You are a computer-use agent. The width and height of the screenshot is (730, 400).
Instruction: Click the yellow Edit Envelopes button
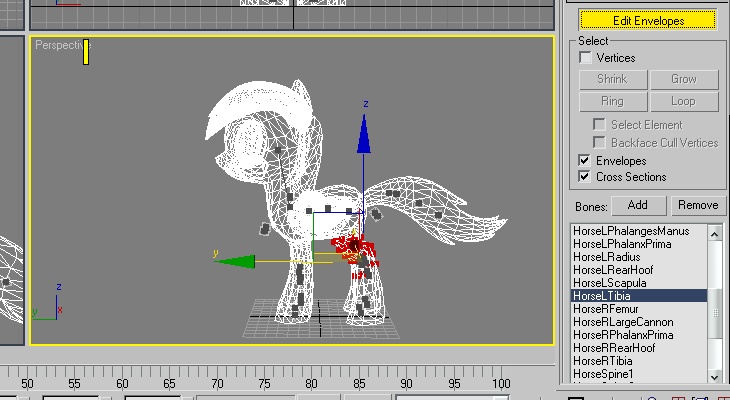click(648, 20)
